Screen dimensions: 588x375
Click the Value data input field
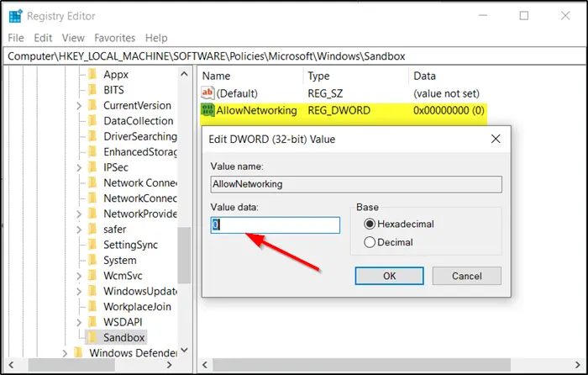[276, 224]
